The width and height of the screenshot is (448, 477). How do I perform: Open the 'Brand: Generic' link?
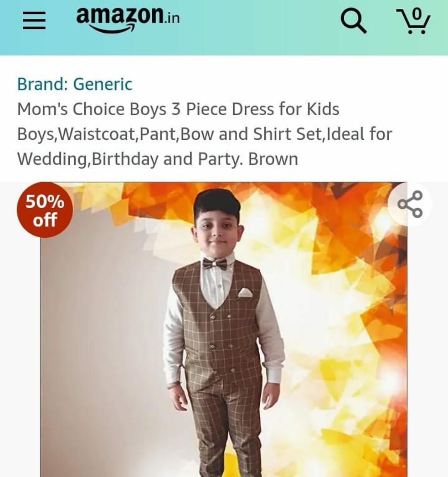[x=75, y=84]
